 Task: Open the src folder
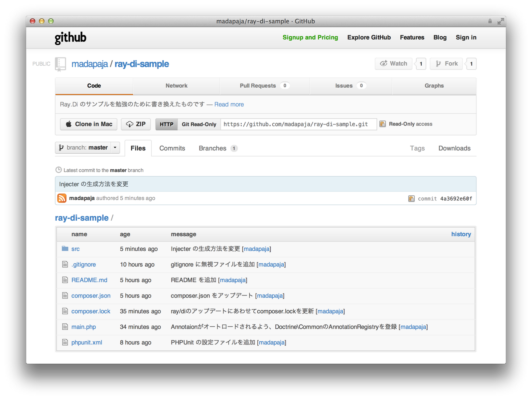[x=75, y=249]
